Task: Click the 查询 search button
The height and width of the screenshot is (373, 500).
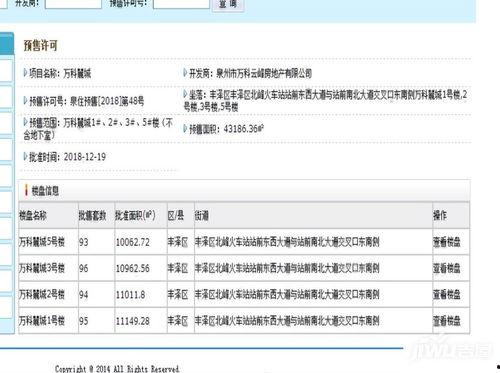Action: (228, 5)
